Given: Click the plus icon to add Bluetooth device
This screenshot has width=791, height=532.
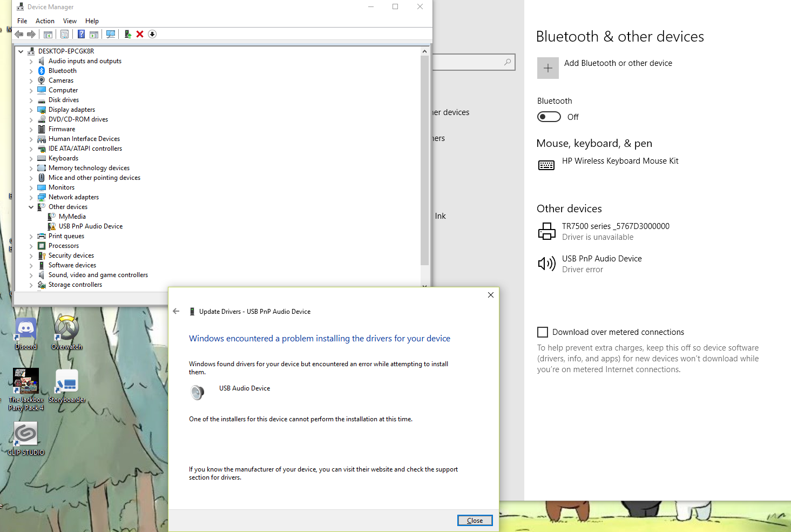Looking at the screenshot, I should click(x=547, y=68).
